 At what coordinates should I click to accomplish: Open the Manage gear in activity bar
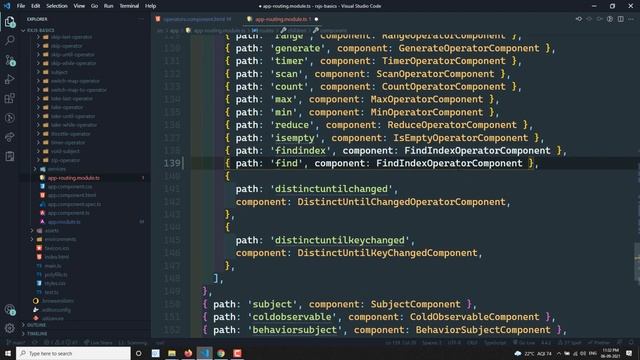tap(10, 328)
